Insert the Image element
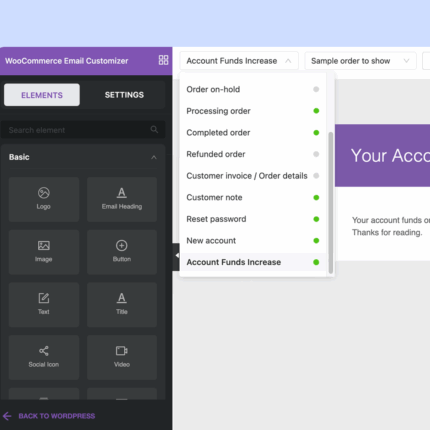430x430 pixels. click(44, 252)
